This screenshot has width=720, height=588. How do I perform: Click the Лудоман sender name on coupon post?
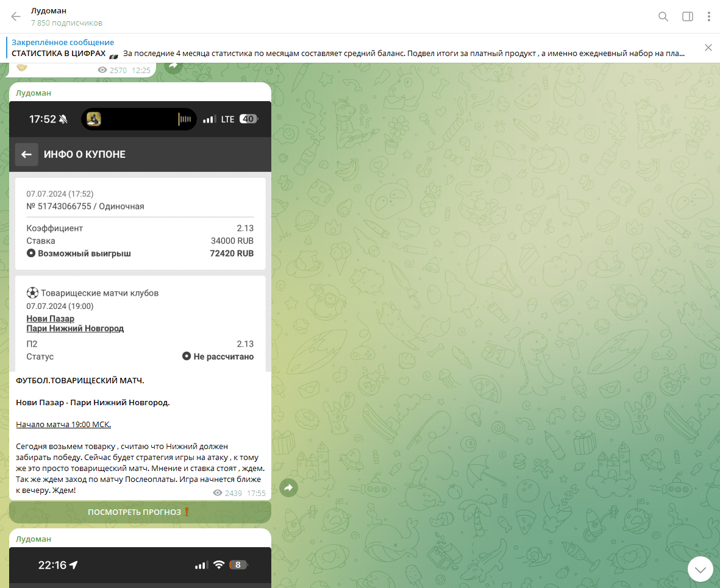pyautogui.click(x=34, y=93)
